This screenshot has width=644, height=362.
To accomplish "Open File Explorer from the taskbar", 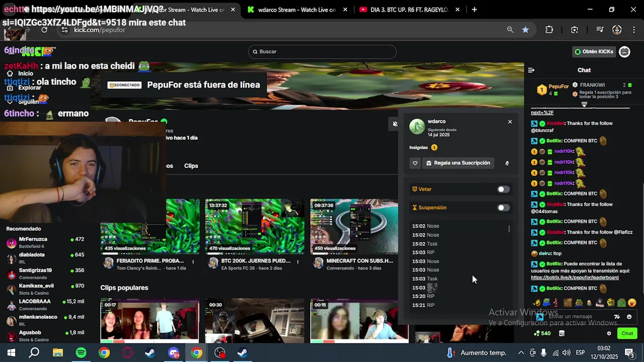I will (58, 353).
